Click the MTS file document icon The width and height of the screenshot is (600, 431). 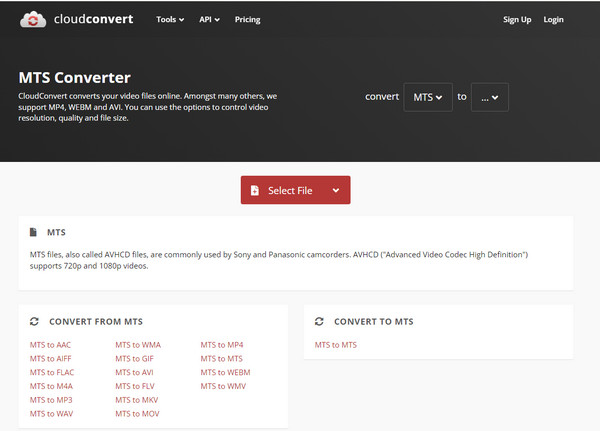33,232
